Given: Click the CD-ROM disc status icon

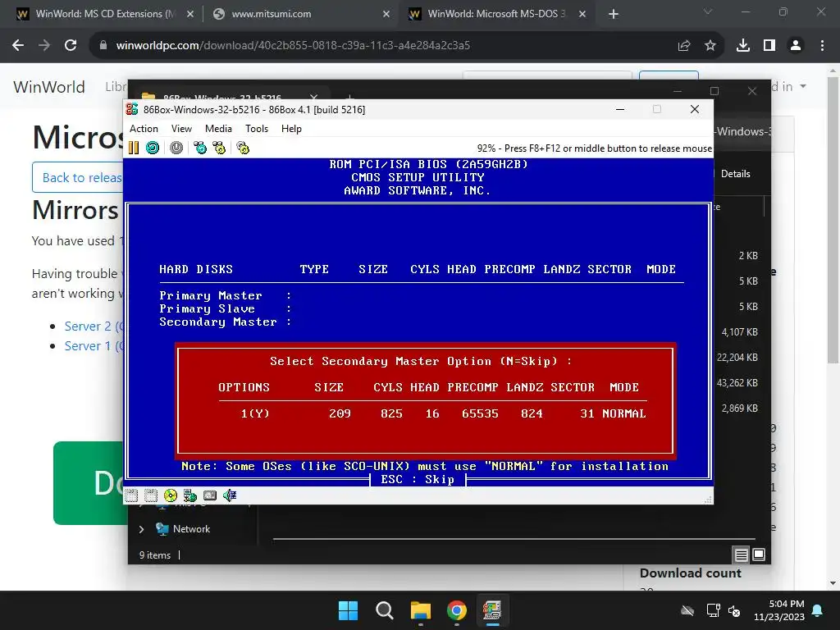Looking at the screenshot, I should pos(171,495).
